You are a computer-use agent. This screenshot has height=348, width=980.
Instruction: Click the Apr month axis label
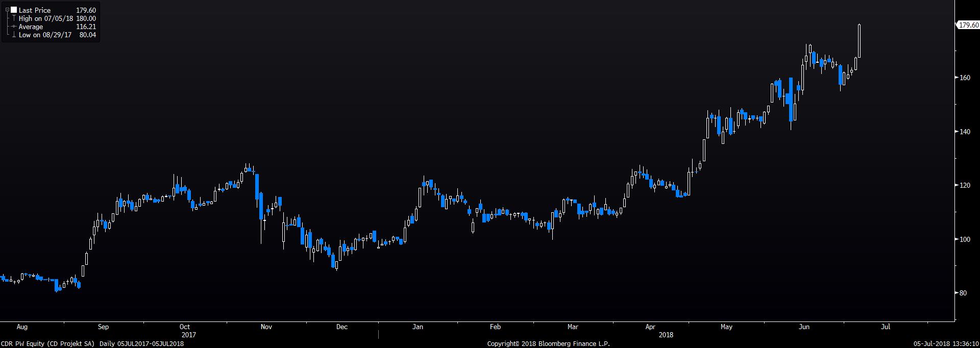[650, 327]
